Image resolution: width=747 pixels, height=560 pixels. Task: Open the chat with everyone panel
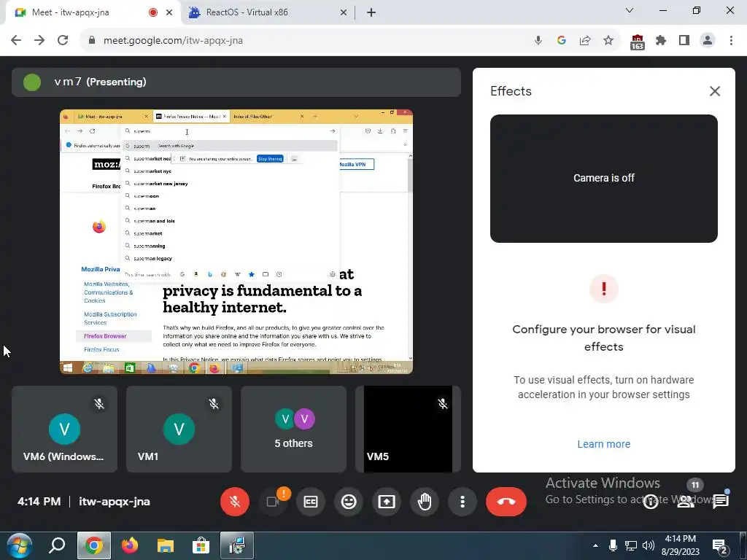(x=721, y=502)
